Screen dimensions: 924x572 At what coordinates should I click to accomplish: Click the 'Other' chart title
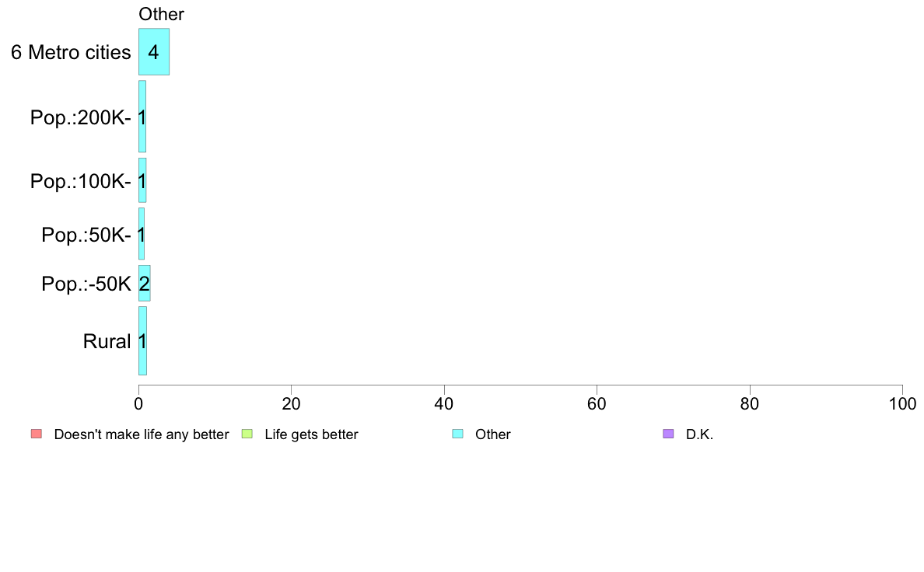click(162, 14)
